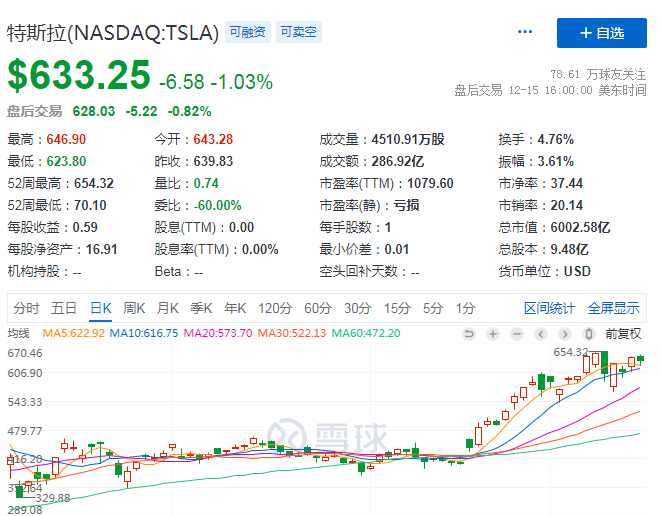Click the 成交额 value 286.92亿
This screenshot has width=661, height=516.
point(398,161)
